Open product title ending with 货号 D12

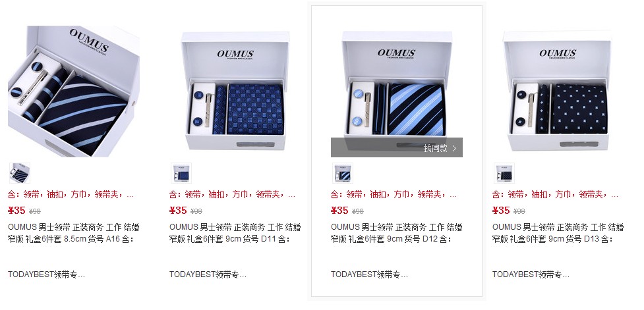pyautogui.click(x=396, y=232)
